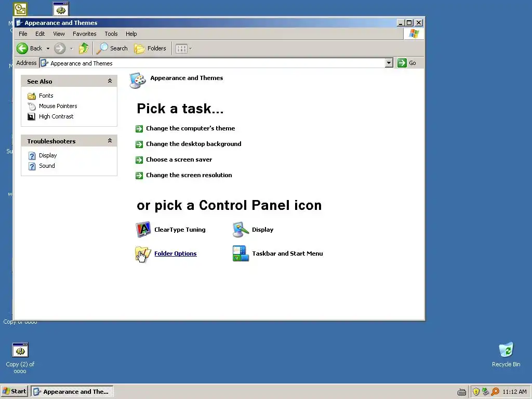Maximize the Appearance and Themes window

(x=409, y=23)
